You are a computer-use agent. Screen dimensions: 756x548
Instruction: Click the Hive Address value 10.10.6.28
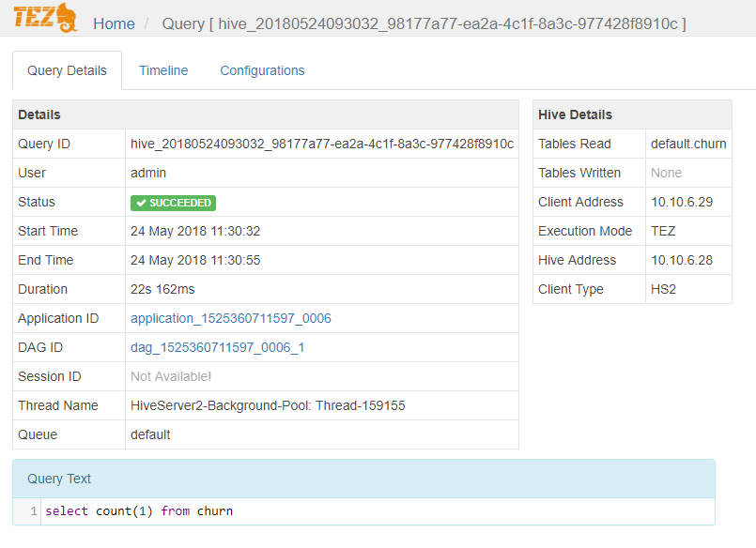click(x=683, y=260)
